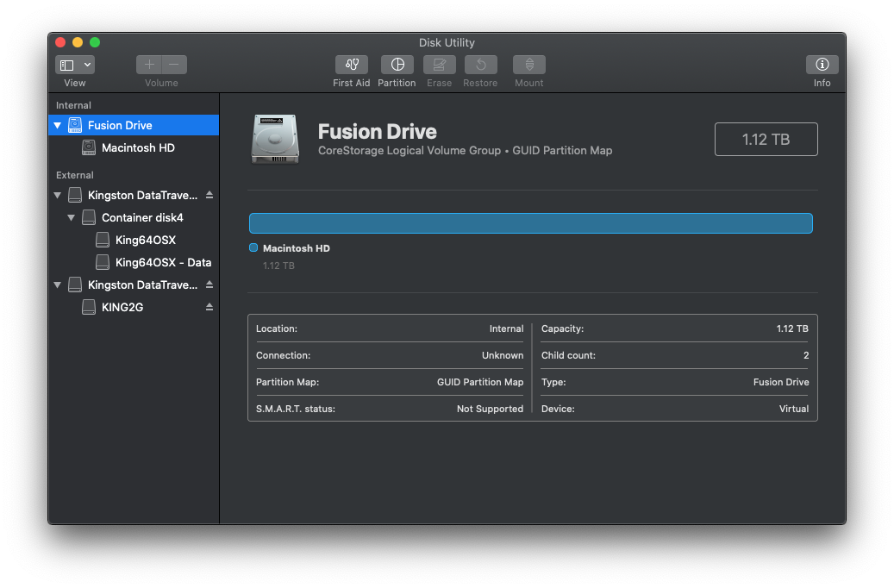Collapse the Fusion Drive tree item
Viewport: 894px width, 588px height.
click(x=58, y=126)
